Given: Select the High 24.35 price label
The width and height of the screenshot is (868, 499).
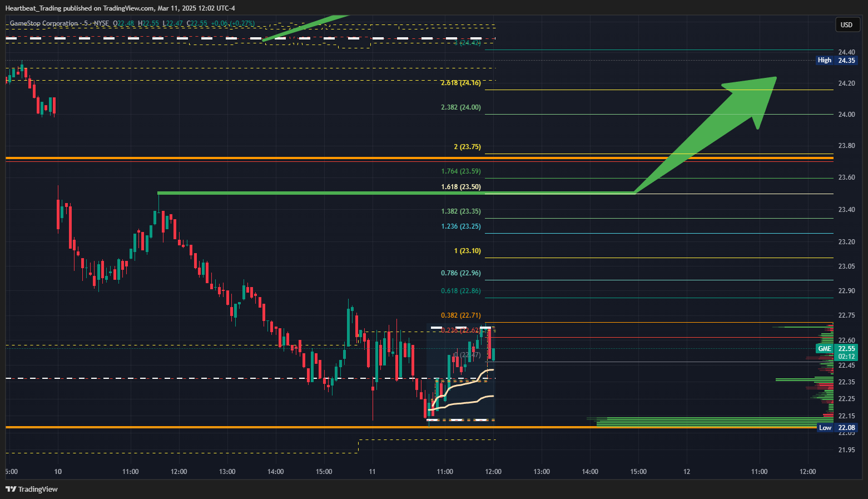Looking at the screenshot, I should tap(836, 60).
